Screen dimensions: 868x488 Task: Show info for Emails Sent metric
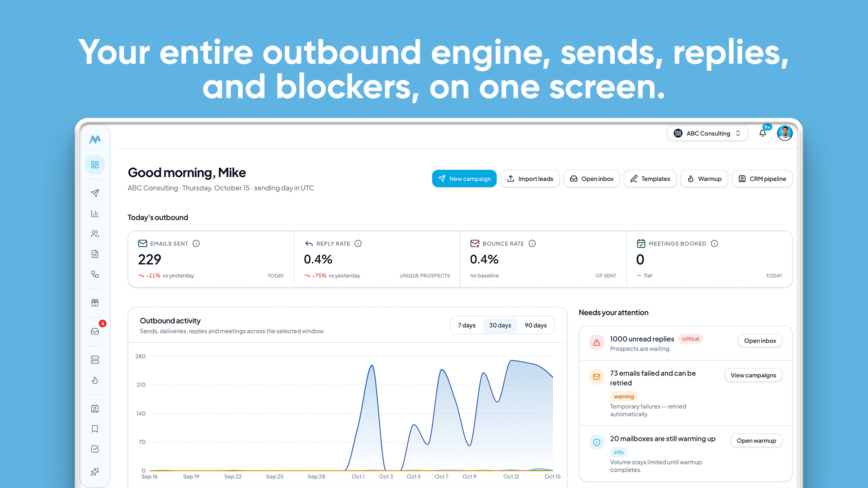196,244
